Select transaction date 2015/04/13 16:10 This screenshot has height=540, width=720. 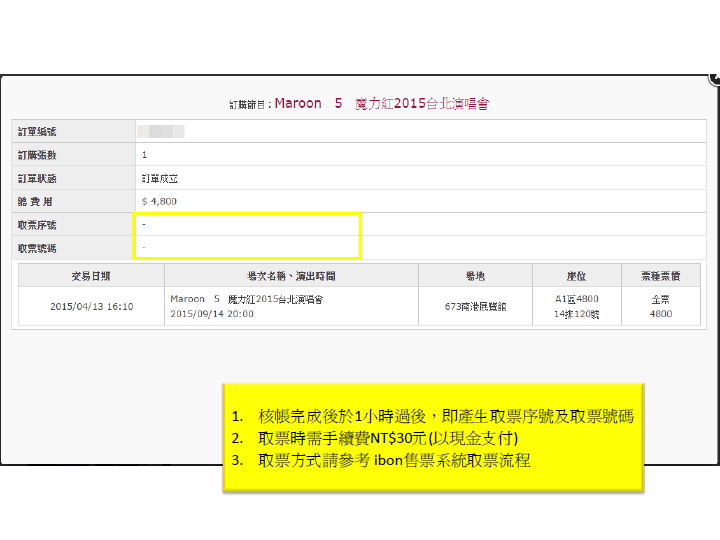point(92,306)
